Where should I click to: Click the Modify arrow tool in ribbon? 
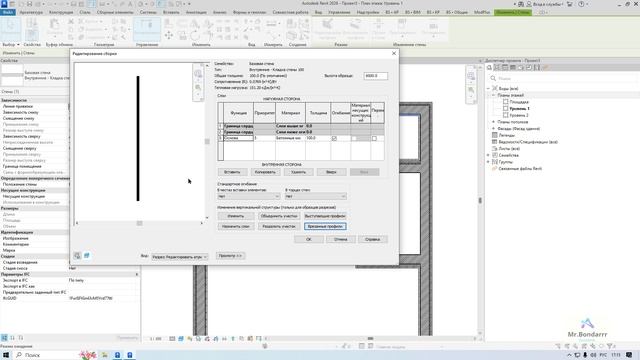pyautogui.click(x=10, y=29)
